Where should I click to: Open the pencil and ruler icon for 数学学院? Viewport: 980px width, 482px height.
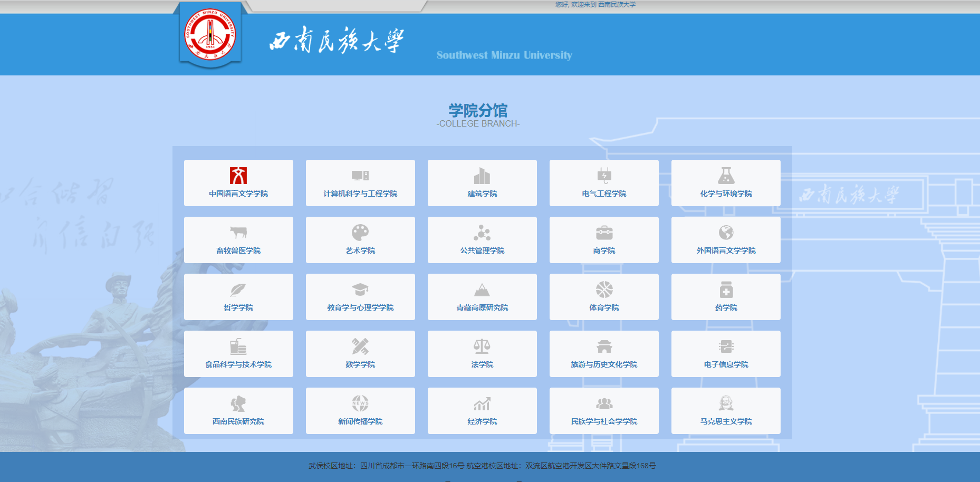coord(360,346)
